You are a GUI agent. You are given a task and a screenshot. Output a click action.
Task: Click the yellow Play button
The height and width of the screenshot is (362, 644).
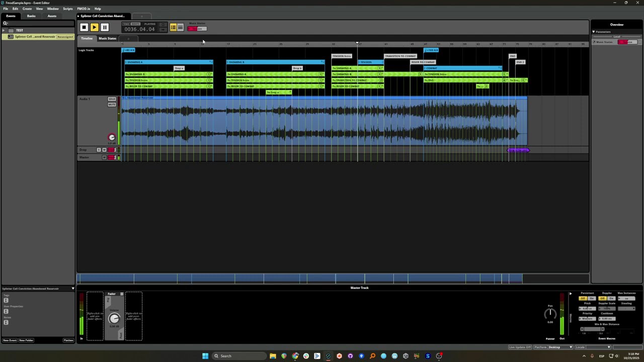tap(94, 28)
